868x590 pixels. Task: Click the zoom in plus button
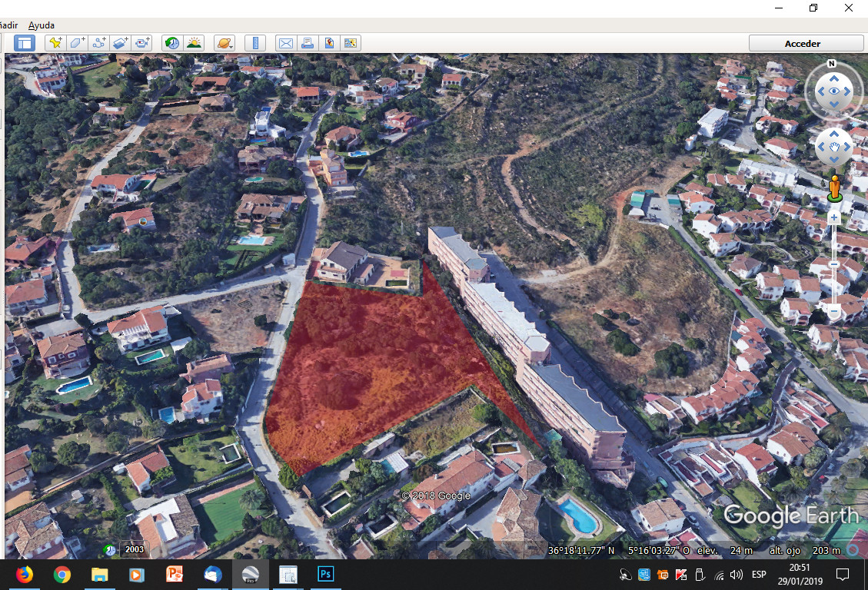point(833,218)
